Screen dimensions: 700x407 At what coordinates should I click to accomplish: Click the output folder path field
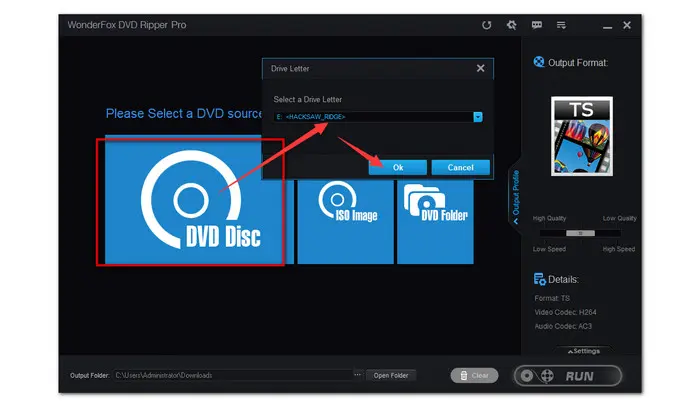click(x=232, y=375)
